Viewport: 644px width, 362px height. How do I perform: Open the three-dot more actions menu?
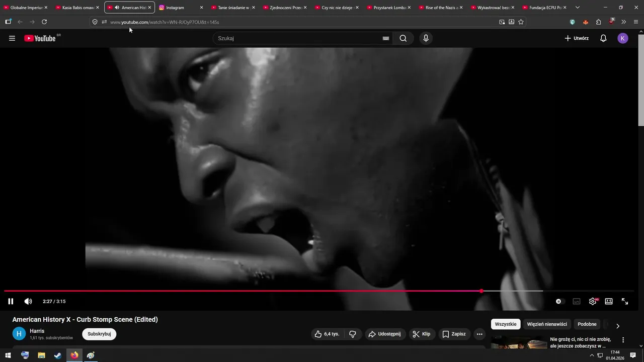479,334
